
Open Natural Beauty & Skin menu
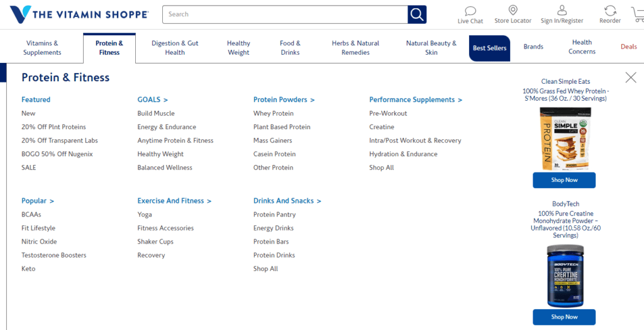pos(431,48)
